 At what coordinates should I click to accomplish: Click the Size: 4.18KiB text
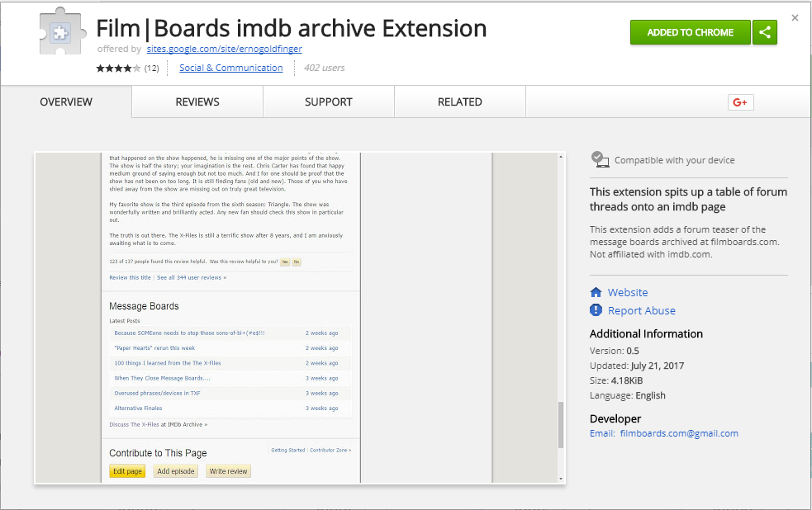pos(616,380)
